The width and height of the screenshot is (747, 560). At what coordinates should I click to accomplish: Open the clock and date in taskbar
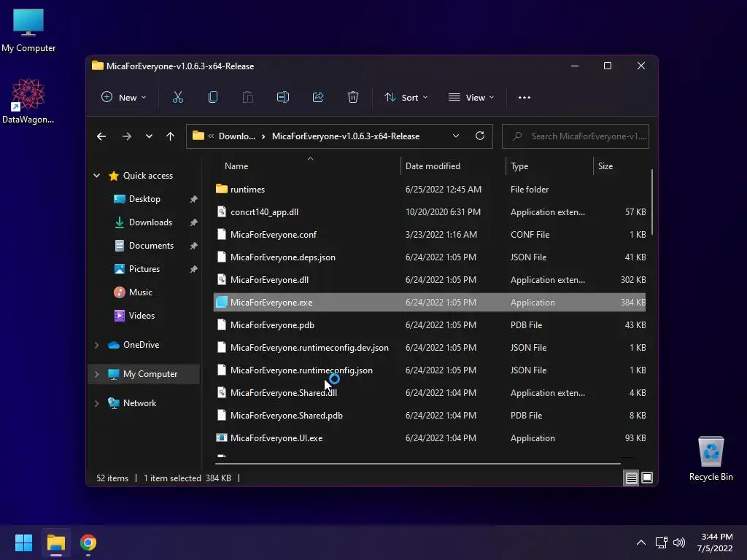[x=715, y=542]
